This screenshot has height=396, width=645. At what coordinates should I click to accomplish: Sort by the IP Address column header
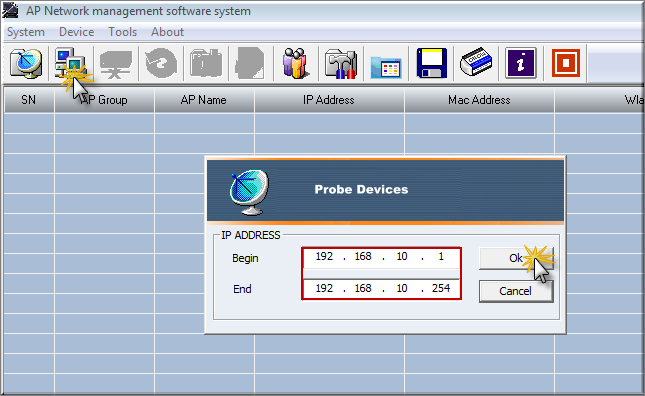click(x=329, y=100)
